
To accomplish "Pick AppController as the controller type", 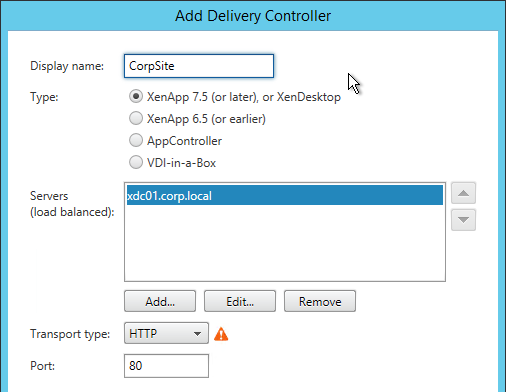I will click(136, 140).
